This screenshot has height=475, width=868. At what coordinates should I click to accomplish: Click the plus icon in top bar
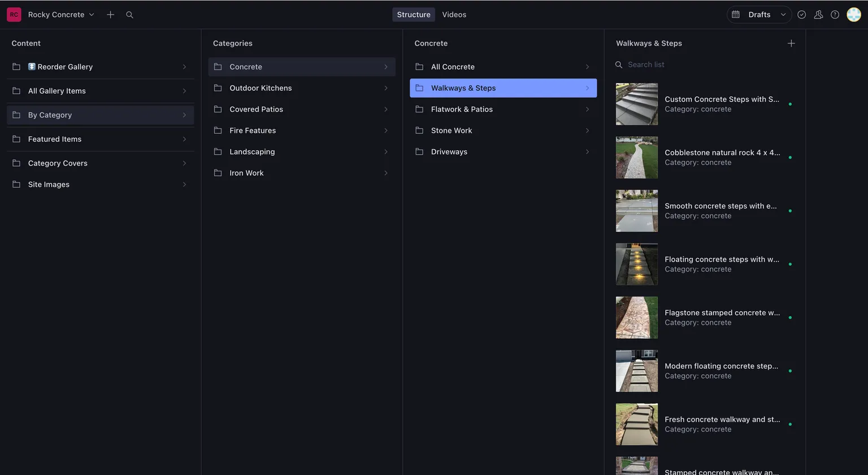(x=111, y=15)
